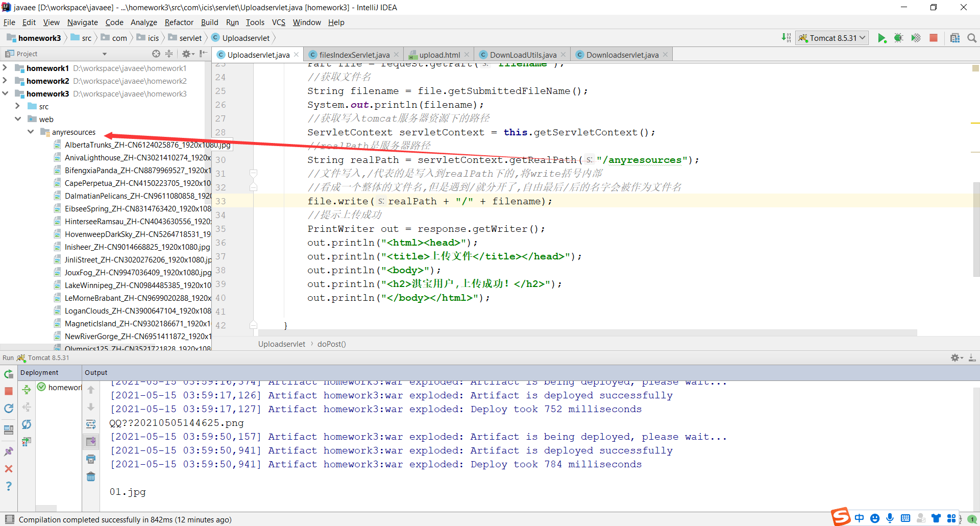Click Update application blue refresh icon
This screenshot has height=526, width=980.
[x=9, y=409]
